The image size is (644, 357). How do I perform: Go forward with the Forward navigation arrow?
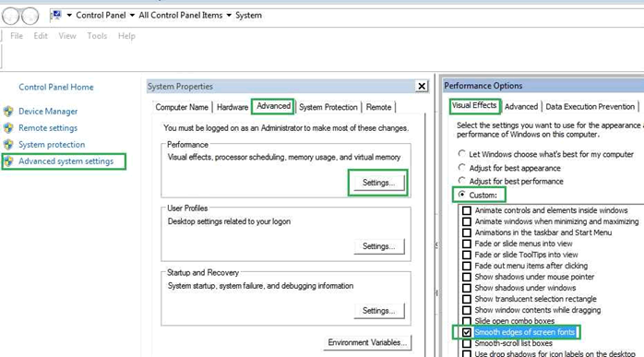(30, 16)
